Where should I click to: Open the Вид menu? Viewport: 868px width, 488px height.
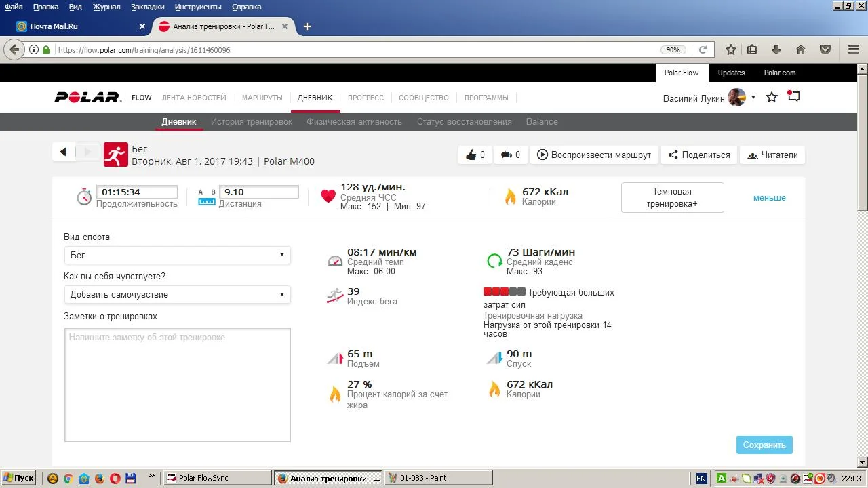tap(75, 7)
